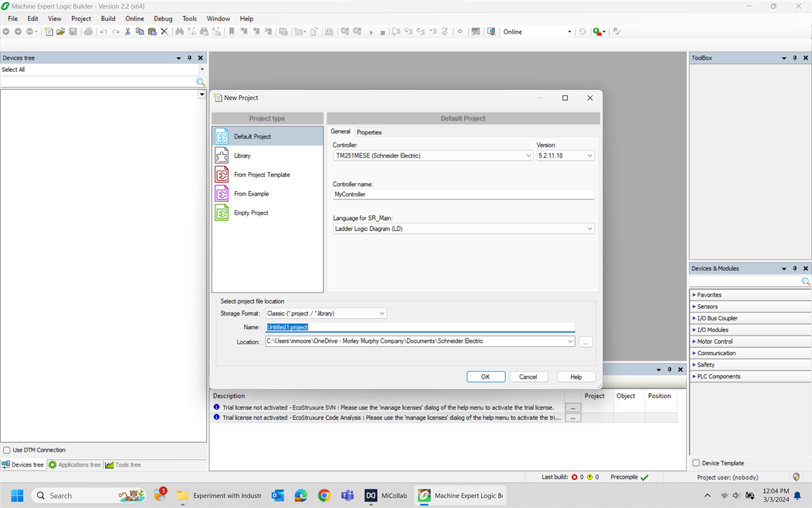
Task: Select the Library project type icon
Action: click(221, 156)
